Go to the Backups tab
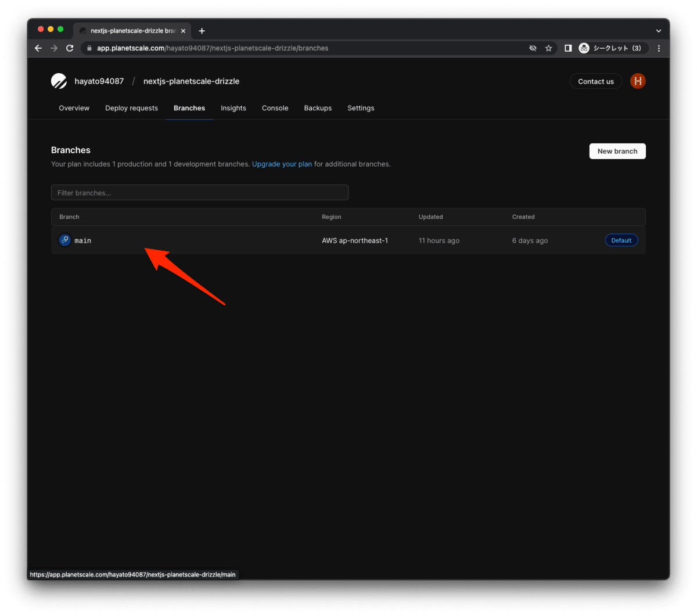 pos(318,108)
